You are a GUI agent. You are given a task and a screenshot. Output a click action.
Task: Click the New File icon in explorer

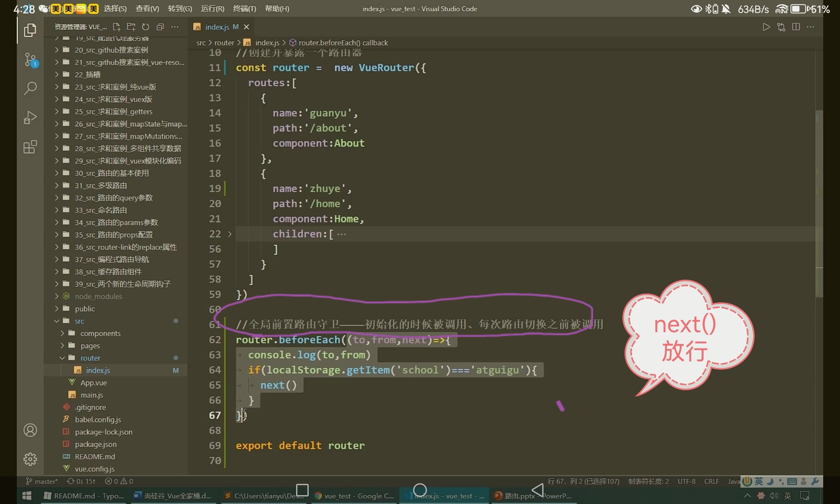pyautogui.click(x=116, y=27)
